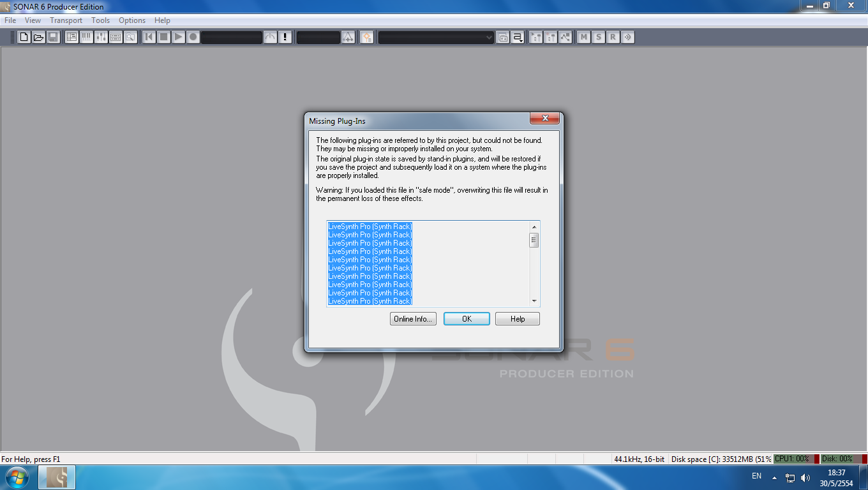Toggle the Snap to Grid triangle icon
The width and height of the screenshot is (868, 490).
tap(348, 37)
